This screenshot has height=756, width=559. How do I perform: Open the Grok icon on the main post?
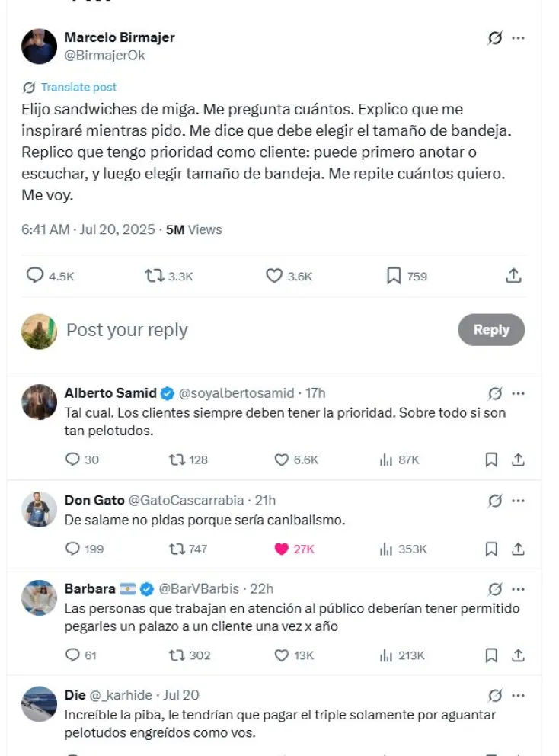[x=495, y=38]
